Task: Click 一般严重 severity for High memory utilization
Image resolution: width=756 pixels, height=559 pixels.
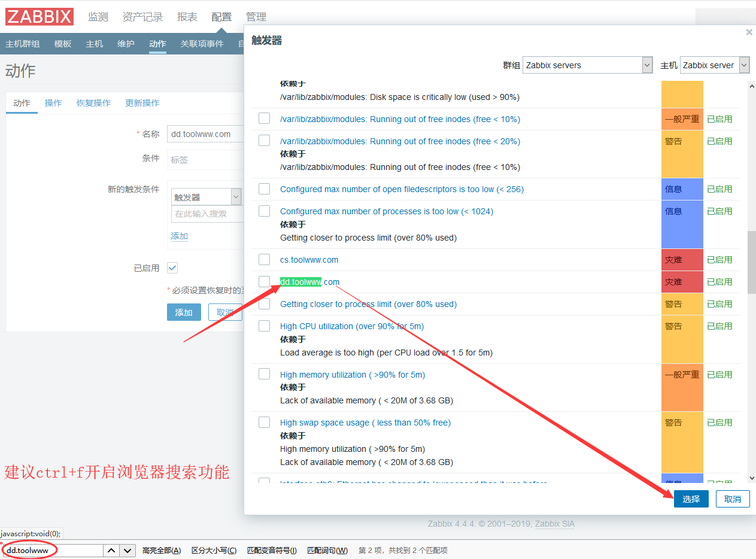Action: 682,387
